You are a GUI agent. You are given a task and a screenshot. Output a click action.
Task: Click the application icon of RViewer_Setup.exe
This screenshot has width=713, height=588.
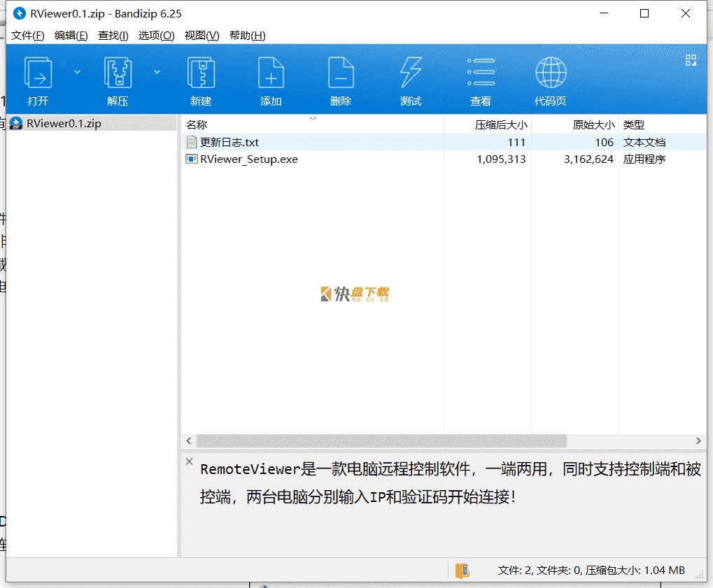pos(192,159)
